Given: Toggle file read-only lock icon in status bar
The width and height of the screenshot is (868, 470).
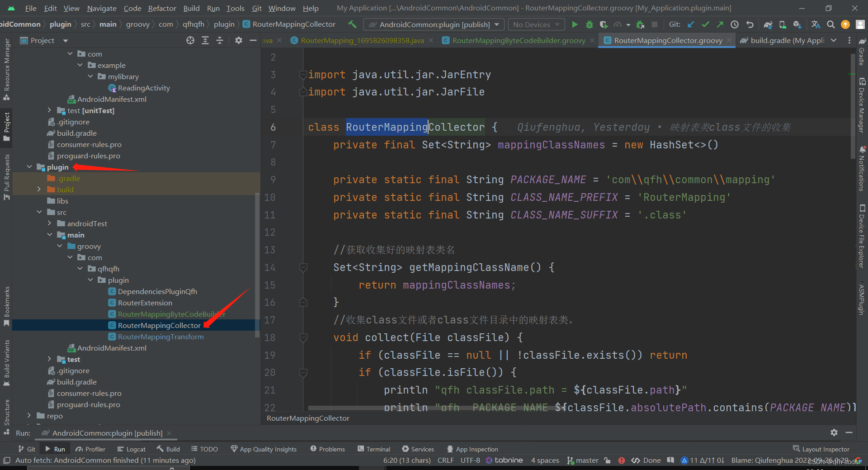Looking at the screenshot, I should [x=607, y=460].
